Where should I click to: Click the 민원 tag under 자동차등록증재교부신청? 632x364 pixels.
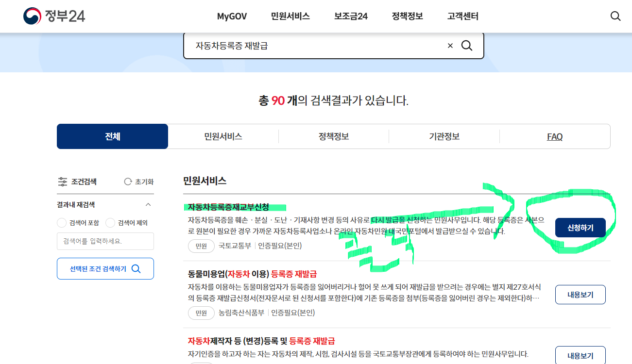[x=201, y=246]
